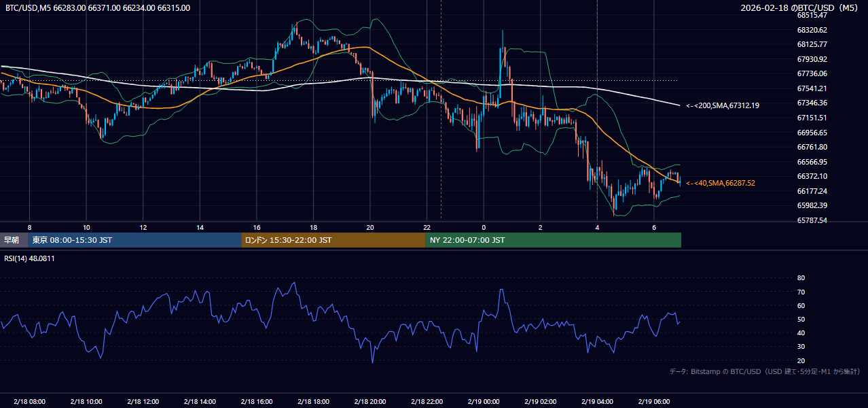Click hour tick 22 under the price chart
The height and width of the screenshot is (408, 868).
(427, 227)
